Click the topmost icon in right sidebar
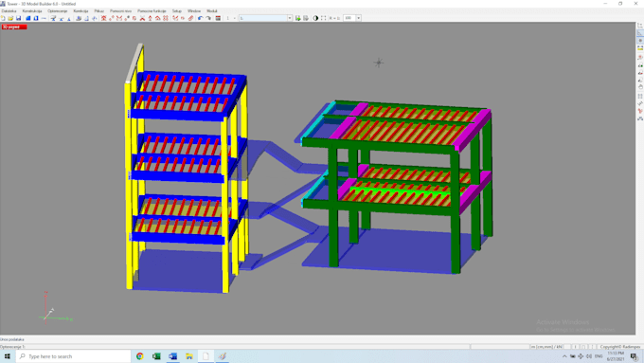644x363 pixels. [x=640, y=25]
